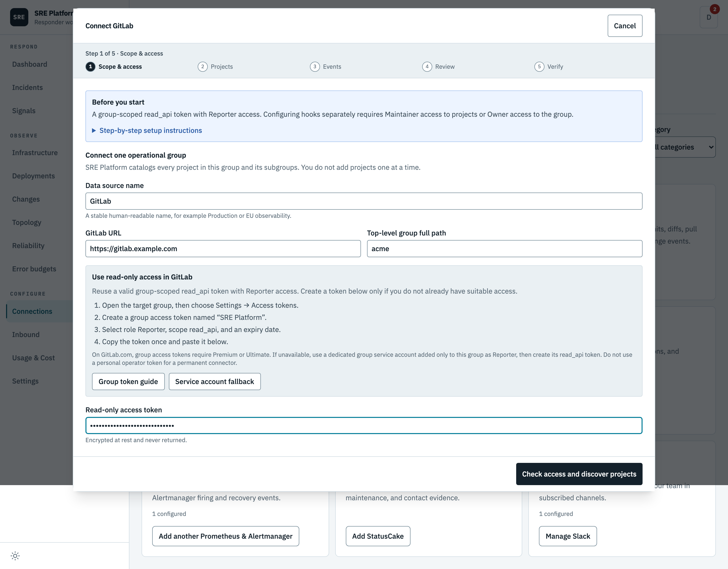
Task: Click 'Copy the token once and paste it below.'
Action: [x=165, y=342]
